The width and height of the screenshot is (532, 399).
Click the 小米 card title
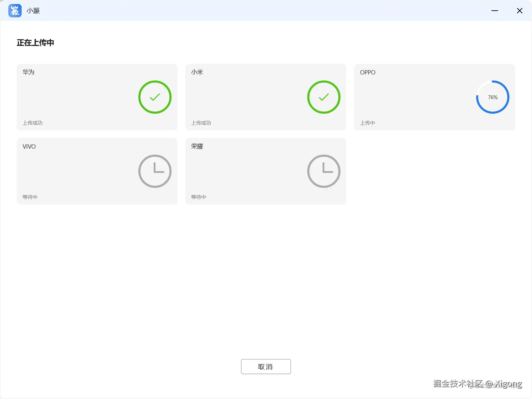197,72
